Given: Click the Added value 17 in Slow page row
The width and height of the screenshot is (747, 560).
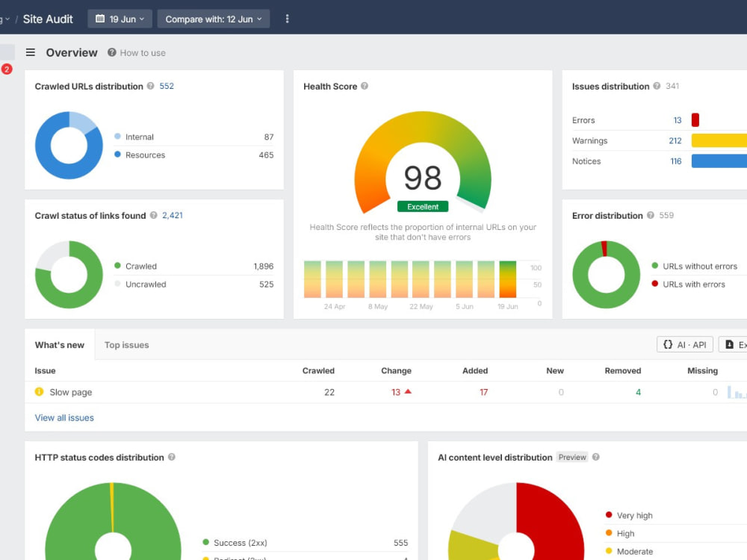Looking at the screenshot, I should (x=483, y=393).
